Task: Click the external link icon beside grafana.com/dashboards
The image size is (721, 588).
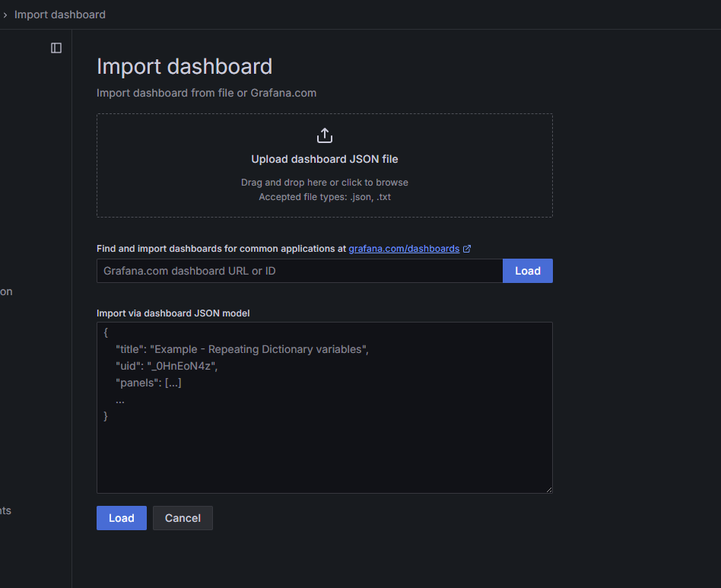Action: tap(467, 249)
